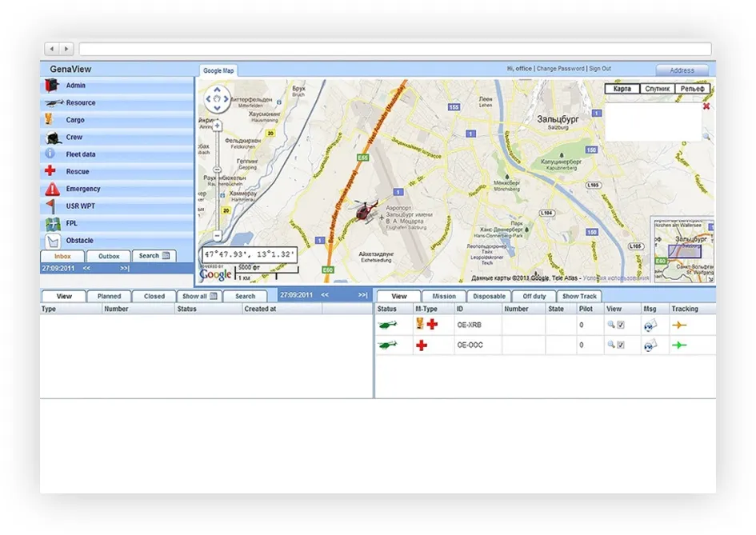Click the overview minimap thumbnail
The image size is (756, 535).
point(682,250)
